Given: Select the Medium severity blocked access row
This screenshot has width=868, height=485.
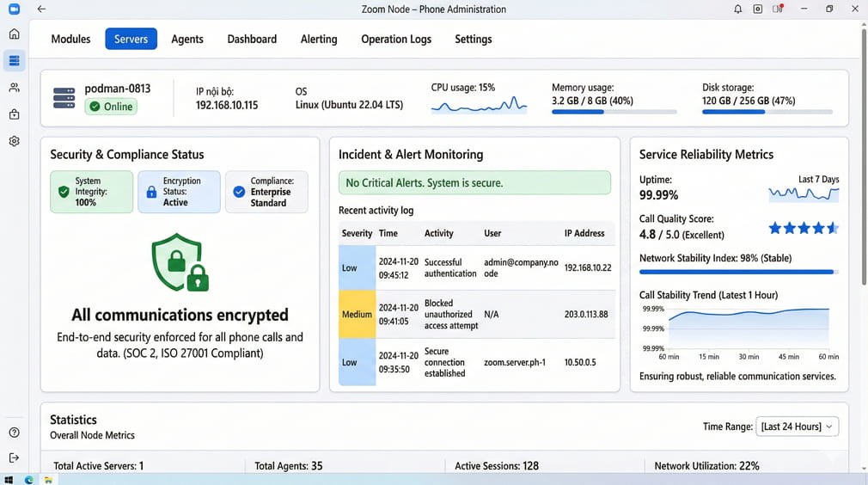Looking at the screenshot, I should 476,315.
